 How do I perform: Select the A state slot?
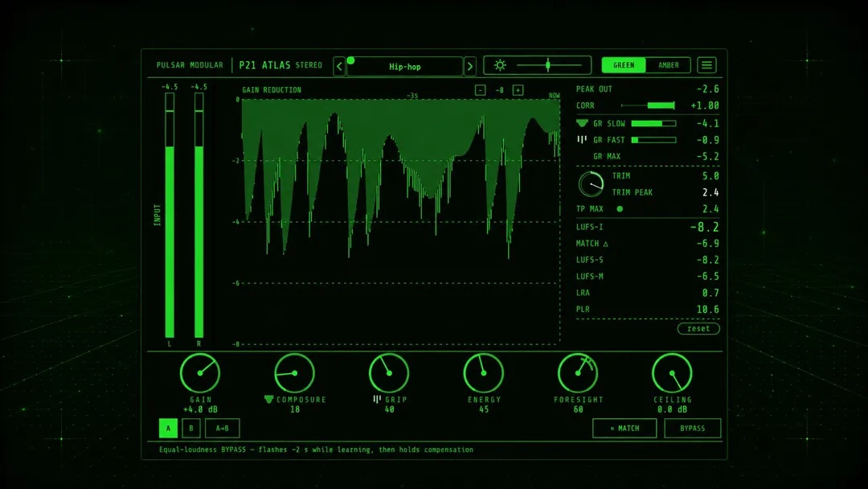tap(168, 428)
